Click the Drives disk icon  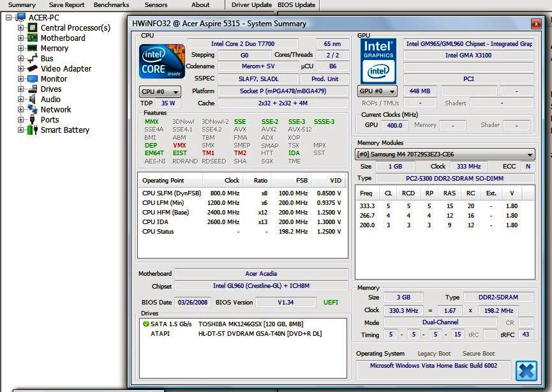pyautogui.click(x=33, y=89)
